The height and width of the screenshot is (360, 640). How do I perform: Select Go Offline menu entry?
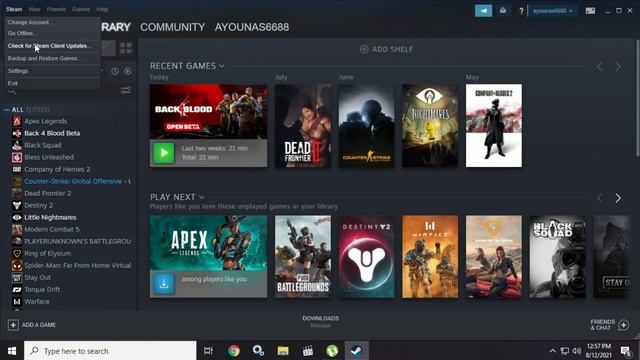(22, 33)
